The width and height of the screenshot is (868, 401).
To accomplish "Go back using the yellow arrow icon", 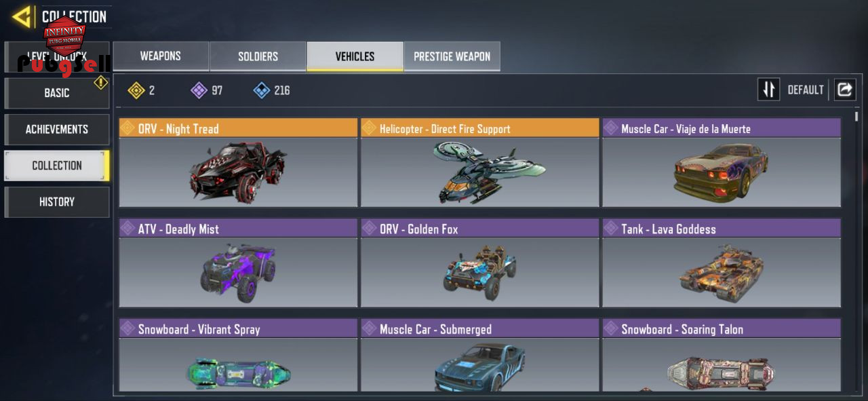I will (22, 16).
